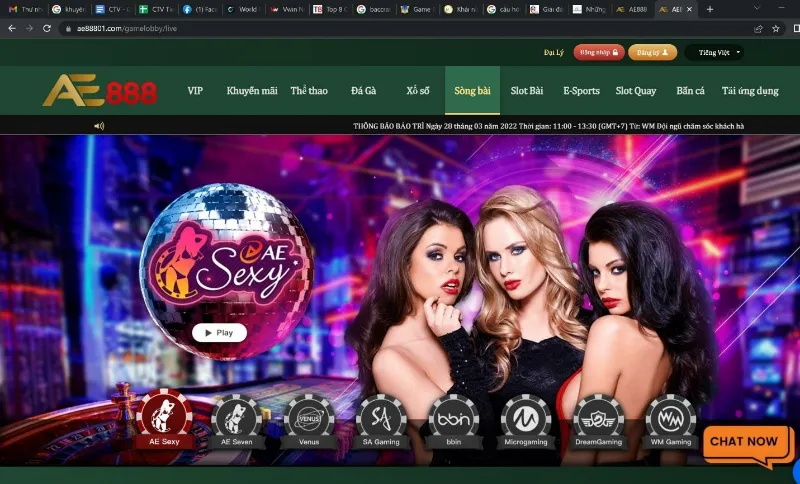Switch to the Facebook browser tab
This screenshot has width=800, height=484.
(200, 9)
